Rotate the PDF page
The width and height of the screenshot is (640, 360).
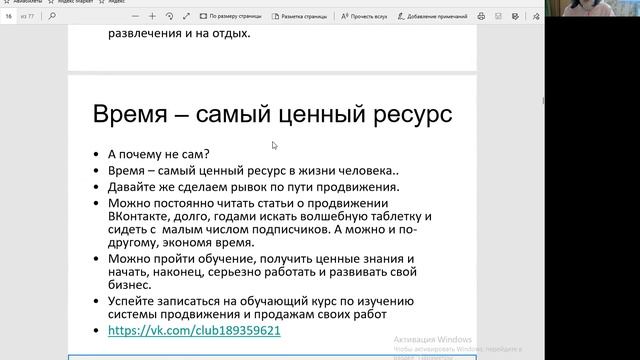tap(169, 16)
